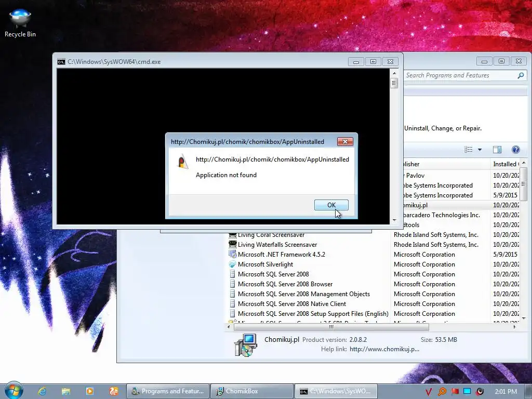Launch Internet Explorer from taskbar
This screenshot has width=532, height=399.
[x=42, y=391]
